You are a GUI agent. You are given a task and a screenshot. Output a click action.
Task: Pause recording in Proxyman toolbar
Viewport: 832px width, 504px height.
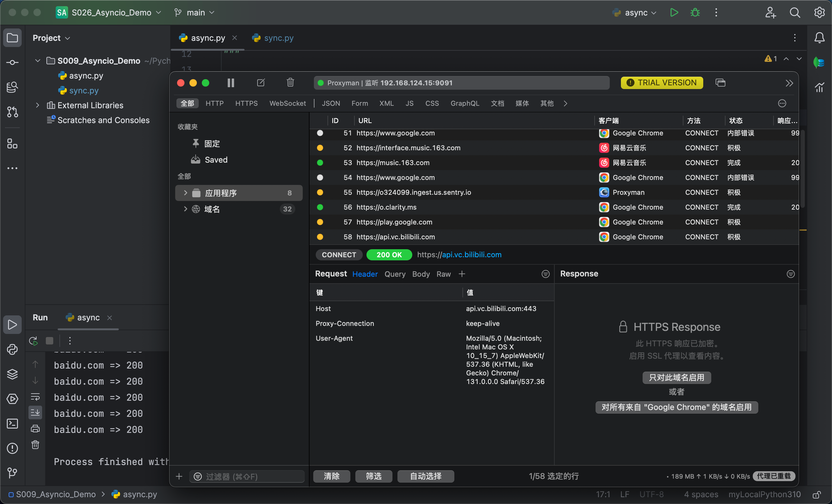231,83
